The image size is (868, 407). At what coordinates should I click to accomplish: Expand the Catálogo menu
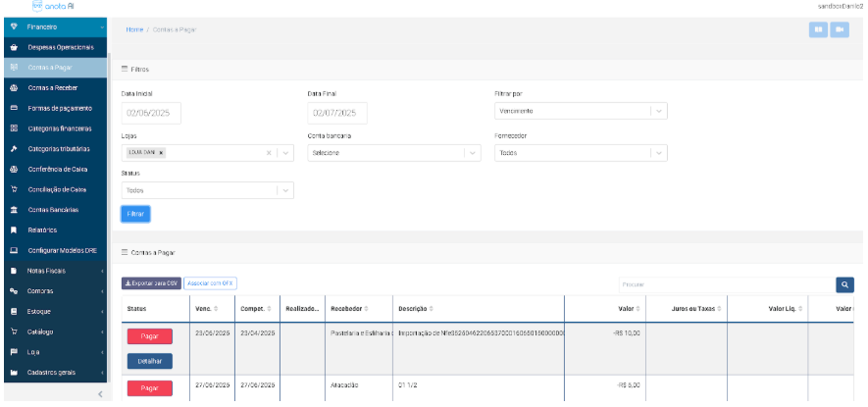point(102,331)
